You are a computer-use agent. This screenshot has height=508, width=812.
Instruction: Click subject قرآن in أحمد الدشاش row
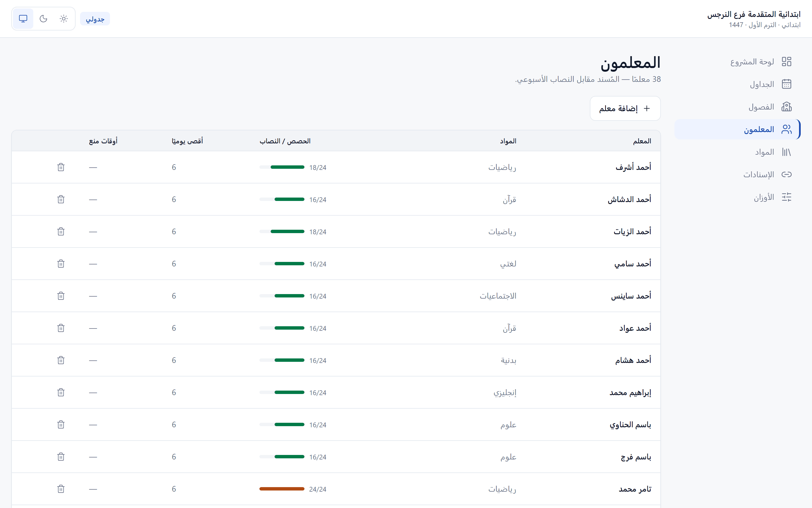pyautogui.click(x=509, y=200)
